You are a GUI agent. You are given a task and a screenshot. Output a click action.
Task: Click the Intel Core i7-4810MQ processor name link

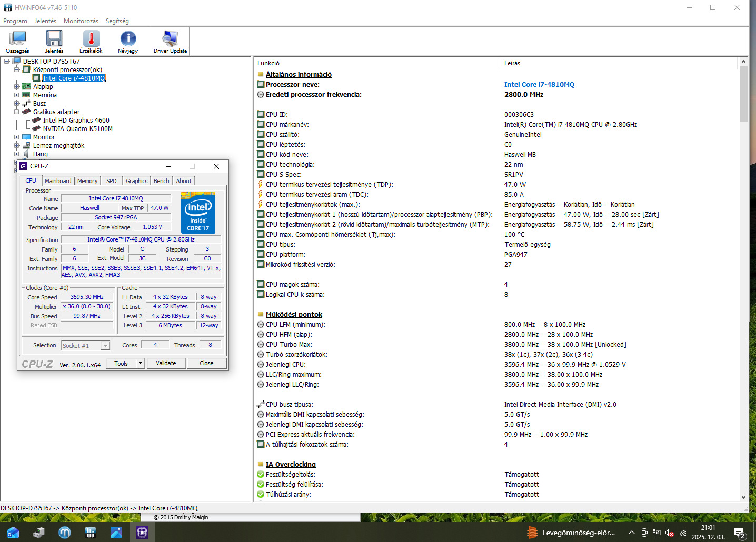point(539,84)
